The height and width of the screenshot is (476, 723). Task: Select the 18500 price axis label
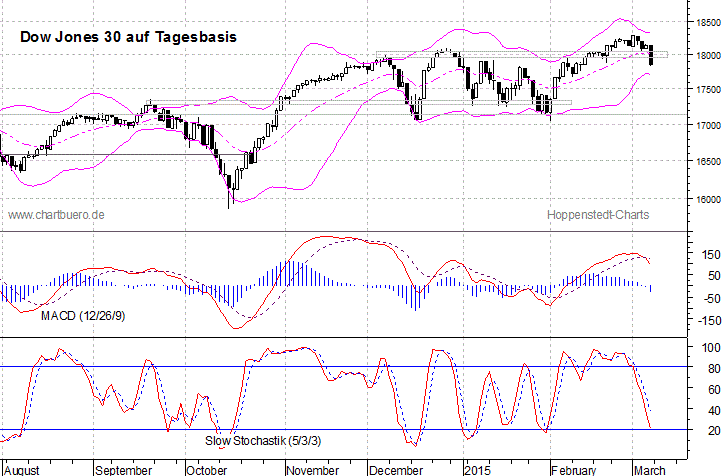tap(709, 23)
